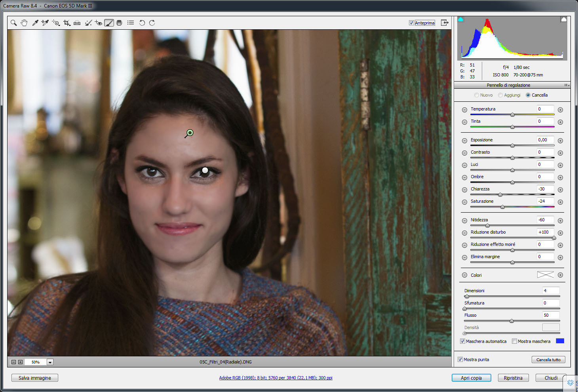This screenshot has height=392, width=578.
Task: Enable the Mostra maschera checkbox
Action: click(514, 341)
